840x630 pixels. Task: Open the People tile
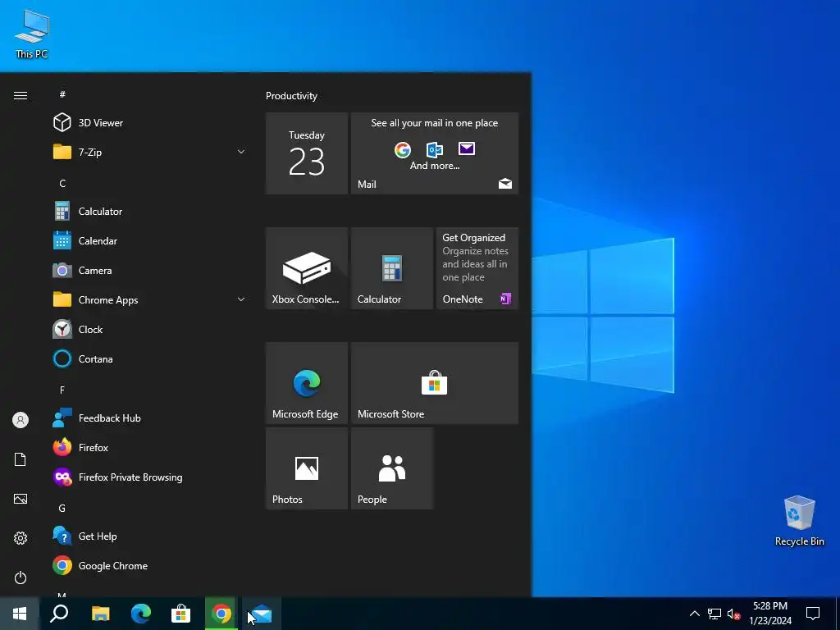tap(392, 468)
